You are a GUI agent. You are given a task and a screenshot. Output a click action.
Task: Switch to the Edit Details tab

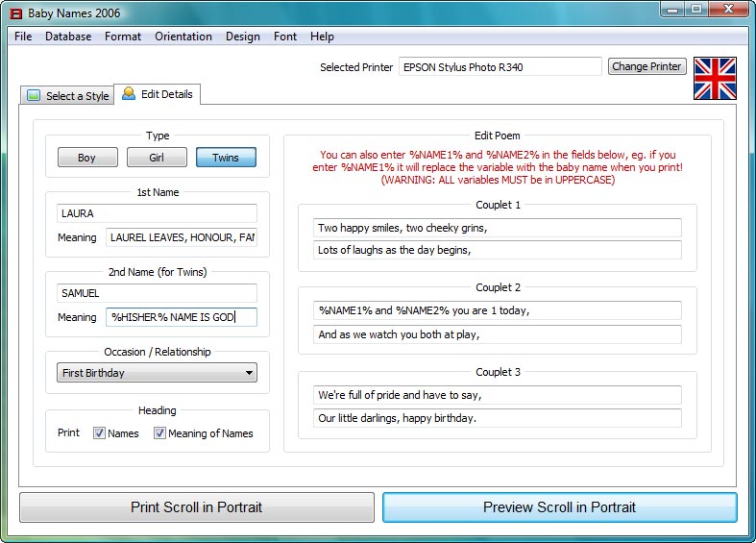(x=158, y=94)
